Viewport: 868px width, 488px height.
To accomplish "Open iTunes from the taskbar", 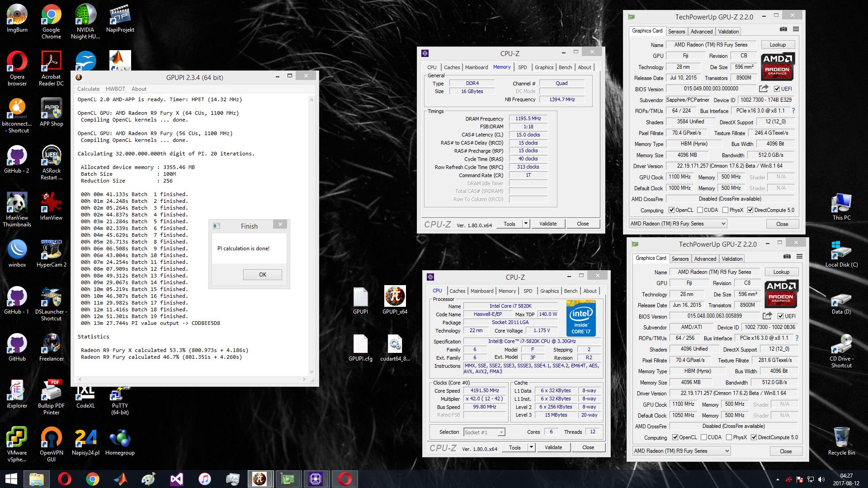I will coord(204,479).
